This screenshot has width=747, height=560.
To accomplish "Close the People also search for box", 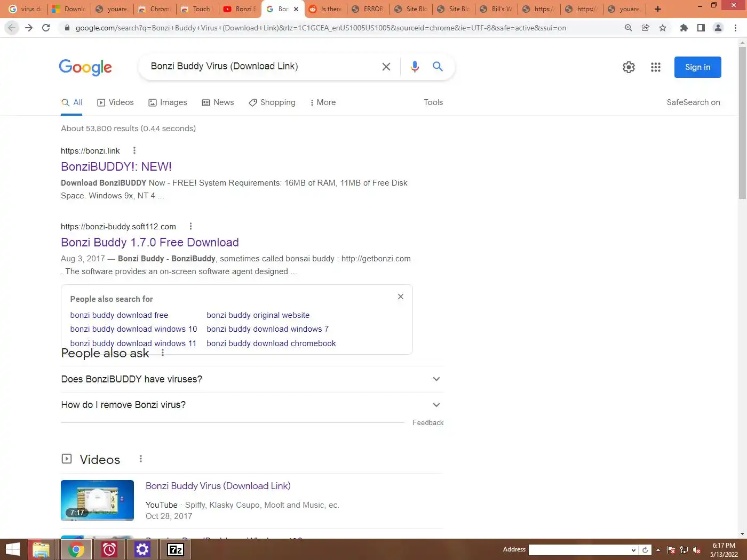I will coord(401,297).
